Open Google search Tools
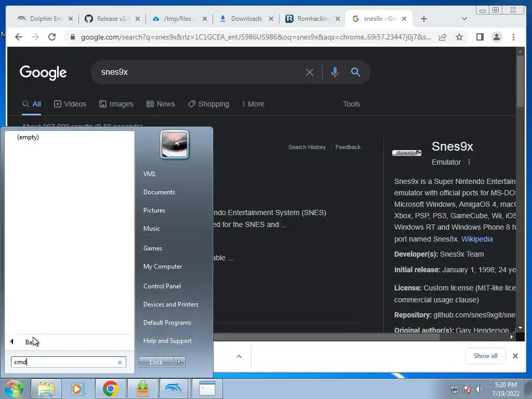This screenshot has height=399, width=532. tap(351, 104)
